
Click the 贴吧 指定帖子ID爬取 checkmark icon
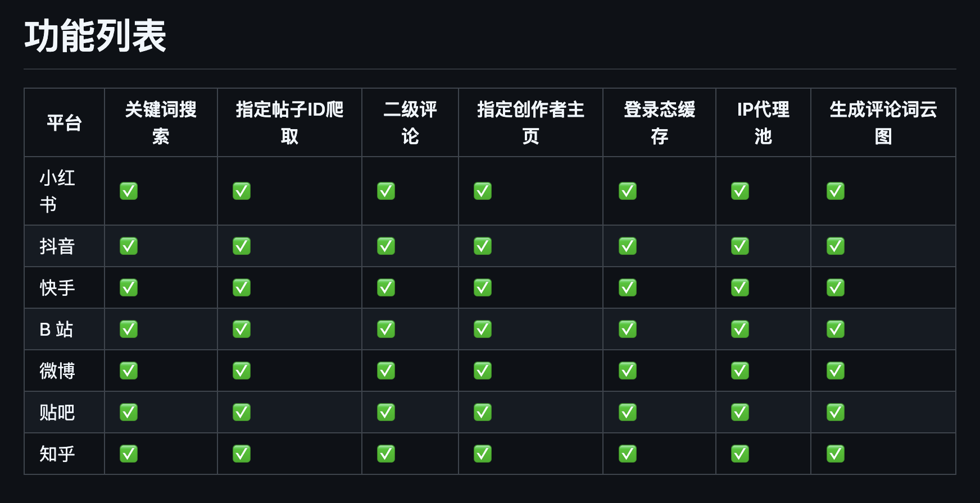pyautogui.click(x=242, y=412)
